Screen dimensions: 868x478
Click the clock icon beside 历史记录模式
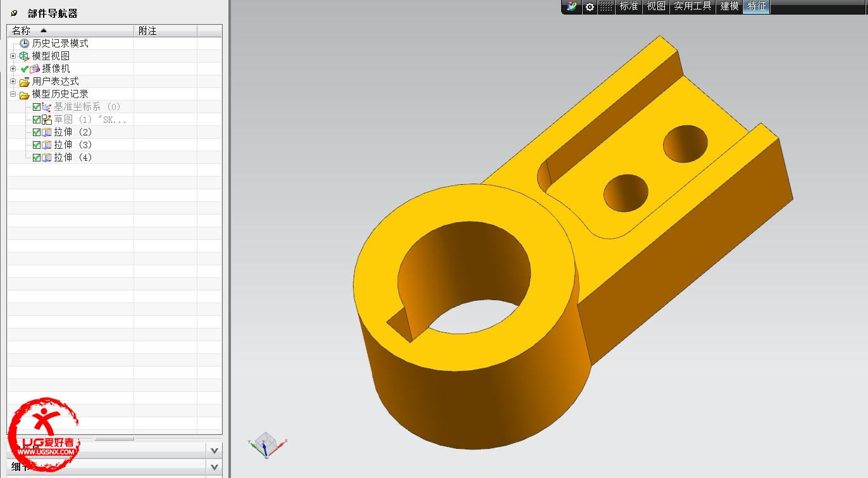[25, 43]
